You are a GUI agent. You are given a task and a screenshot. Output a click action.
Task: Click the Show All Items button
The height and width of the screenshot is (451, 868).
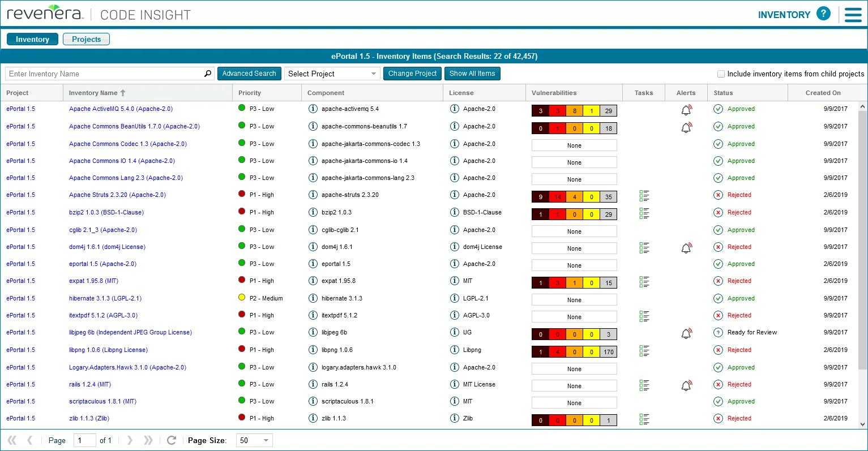(472, 74)
